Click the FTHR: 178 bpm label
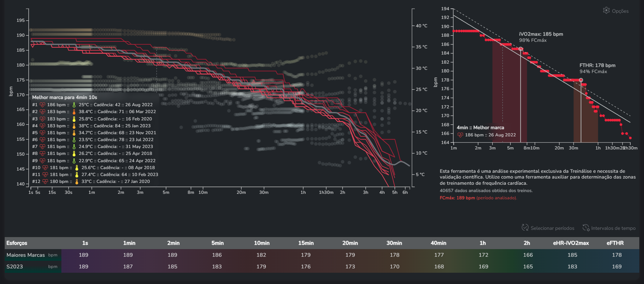This screenshot has height=284, width=644. (597, 65)
